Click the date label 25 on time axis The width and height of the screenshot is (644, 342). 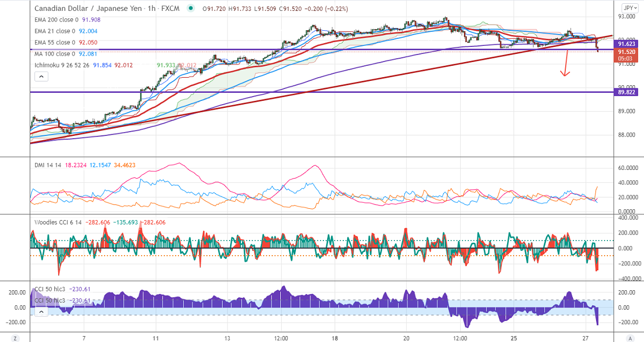pos(514,338)
